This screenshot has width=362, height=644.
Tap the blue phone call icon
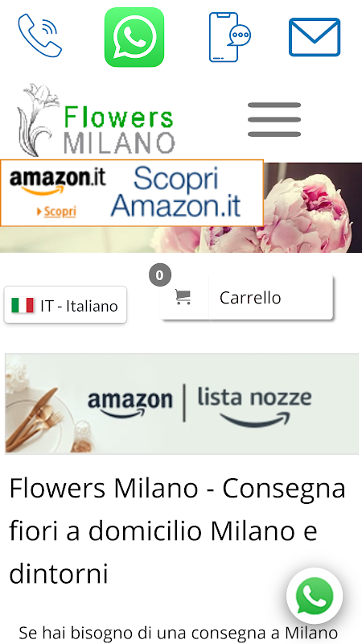(x=39, y=35)
